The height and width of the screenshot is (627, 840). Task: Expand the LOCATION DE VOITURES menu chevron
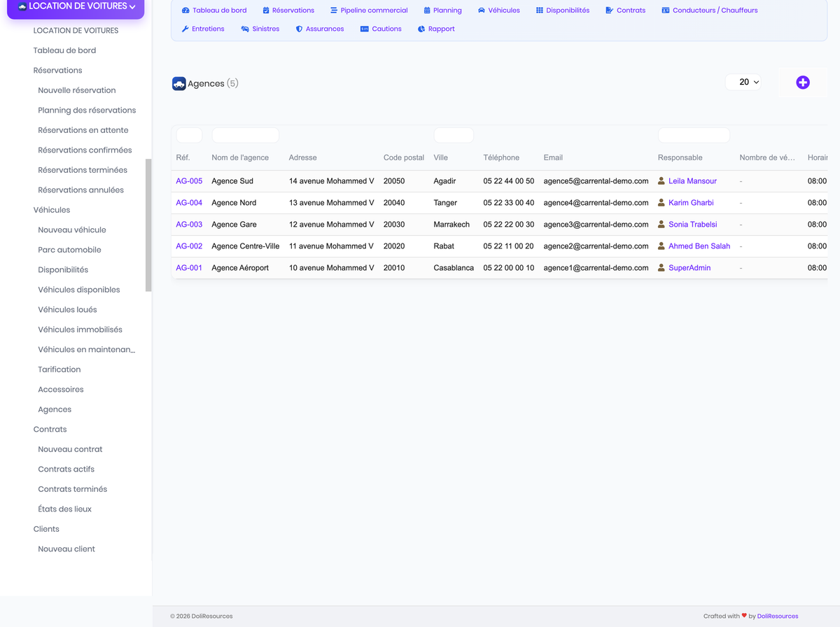(132, 7)
